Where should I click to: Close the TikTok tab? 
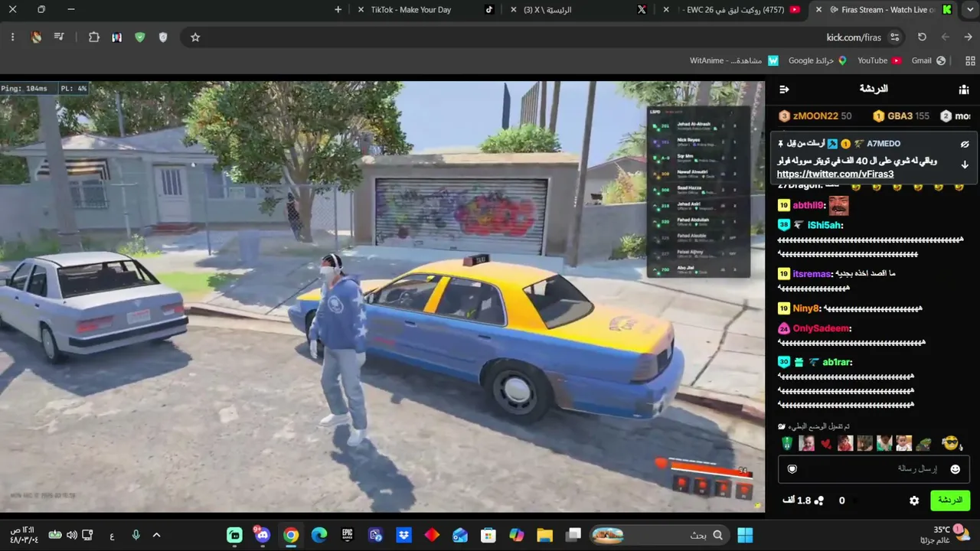tap(361, 10)
